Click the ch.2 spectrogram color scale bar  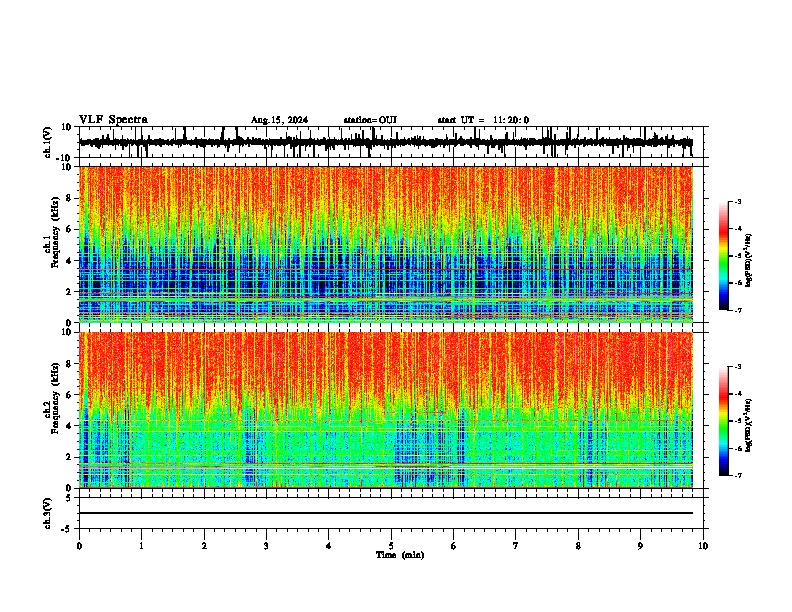pos(724,421)
